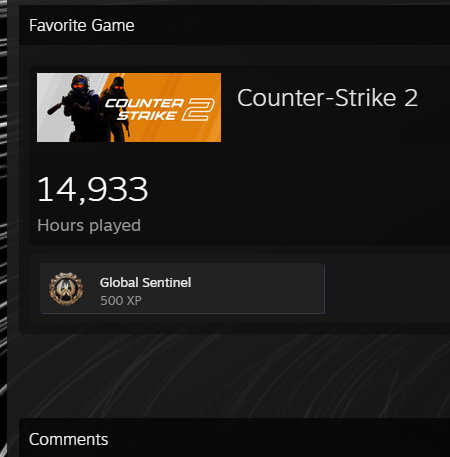Click the Counter Strike 2 logo text in banner
Image resolution: width=450 pixels, height=457 pixels.
coord(144,109)
